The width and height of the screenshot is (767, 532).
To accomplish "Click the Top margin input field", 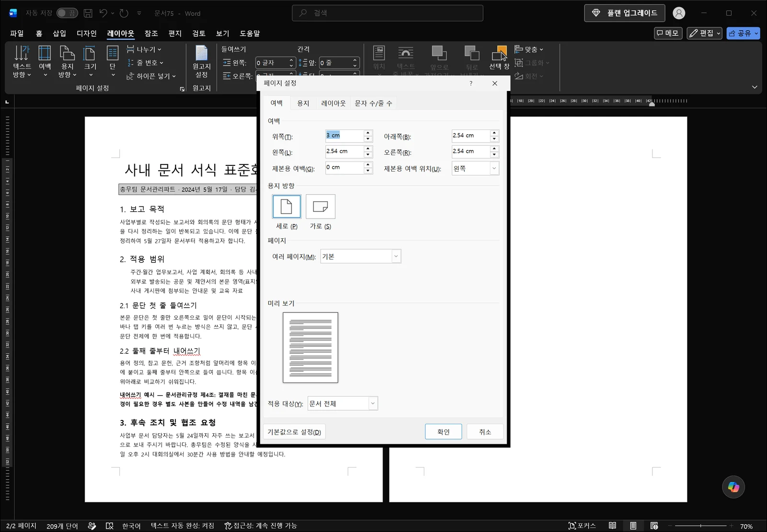I will 344,136.
